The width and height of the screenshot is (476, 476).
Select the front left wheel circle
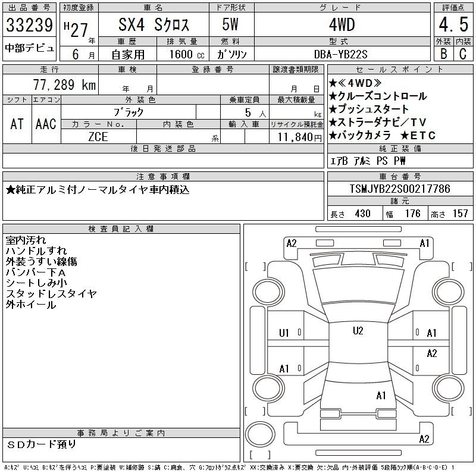(268, 292)
